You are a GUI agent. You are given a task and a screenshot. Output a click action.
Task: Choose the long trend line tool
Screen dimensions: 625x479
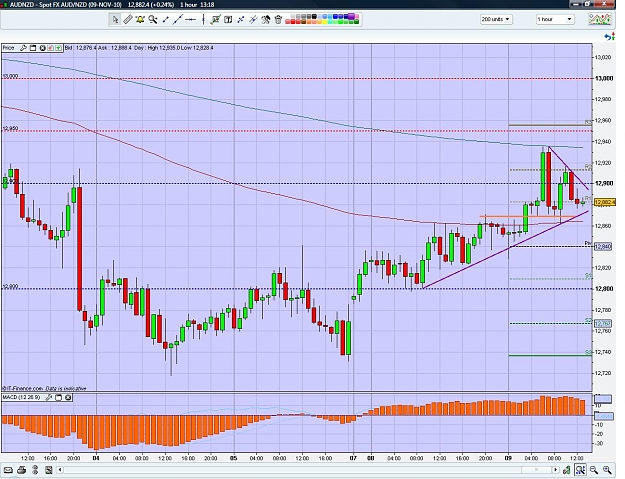coord(178,19)
